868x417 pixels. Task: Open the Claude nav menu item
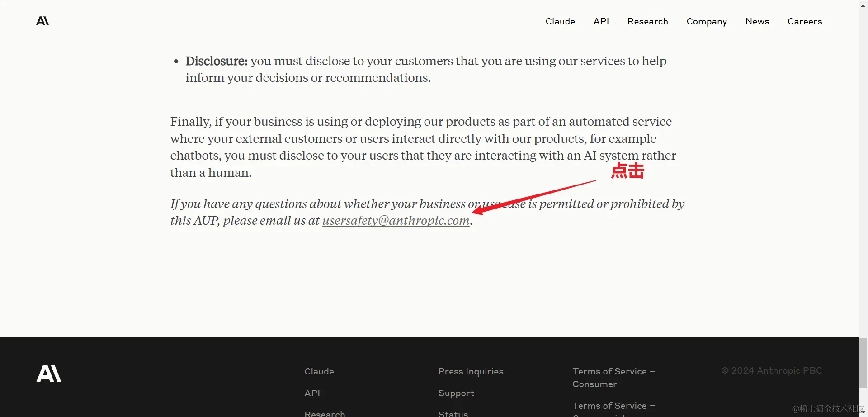coord(560,21)
